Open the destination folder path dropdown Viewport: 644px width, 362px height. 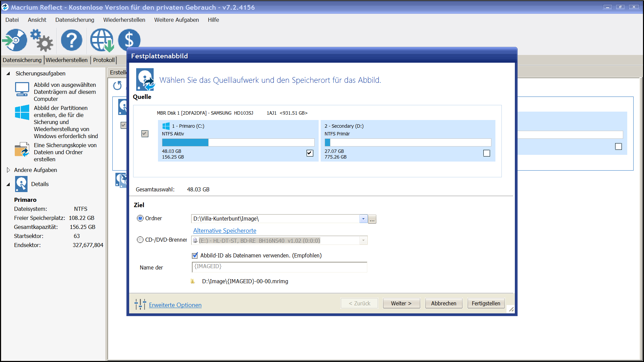pos(363,219)
